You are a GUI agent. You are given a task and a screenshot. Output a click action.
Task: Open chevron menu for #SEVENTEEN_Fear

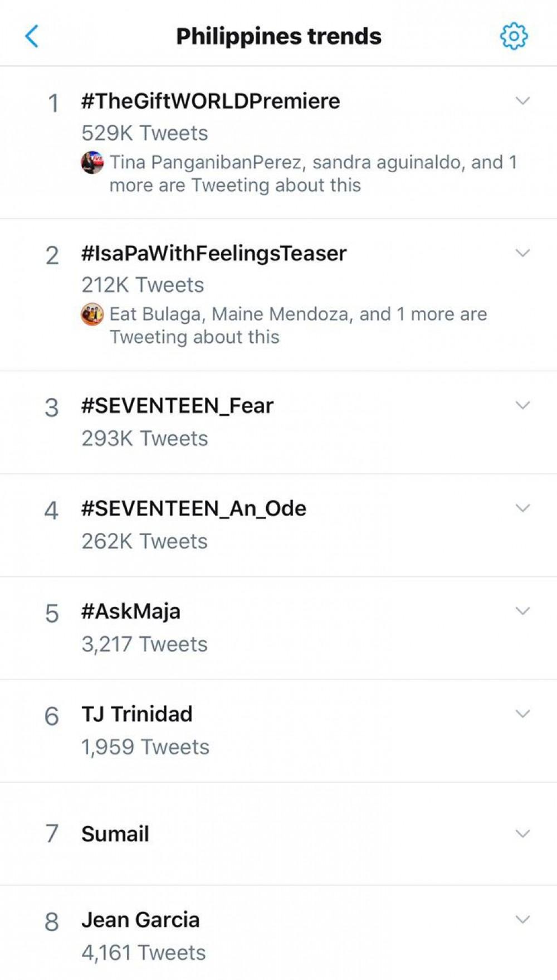522,405
